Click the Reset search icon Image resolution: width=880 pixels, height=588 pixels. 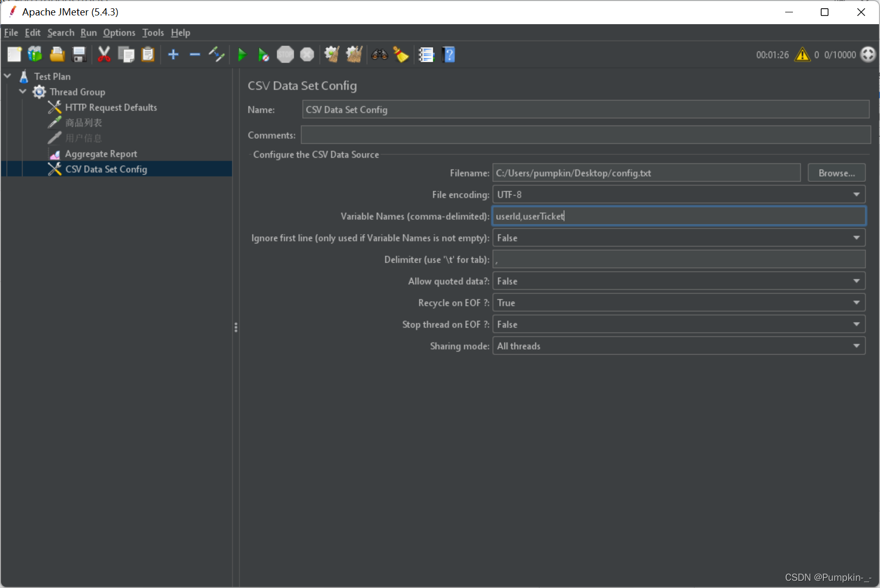tap(401, 55)
